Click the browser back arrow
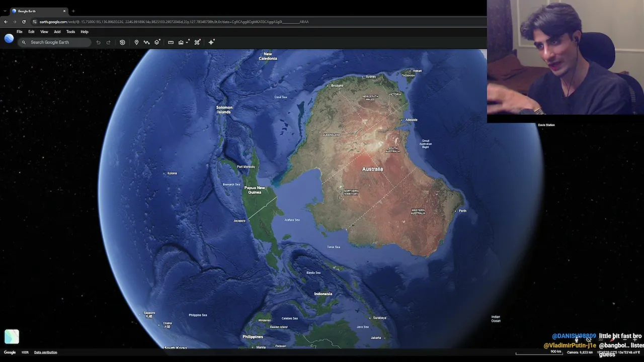Image resolution: width=644 pixels, height=362 pixels. (6, 22)
